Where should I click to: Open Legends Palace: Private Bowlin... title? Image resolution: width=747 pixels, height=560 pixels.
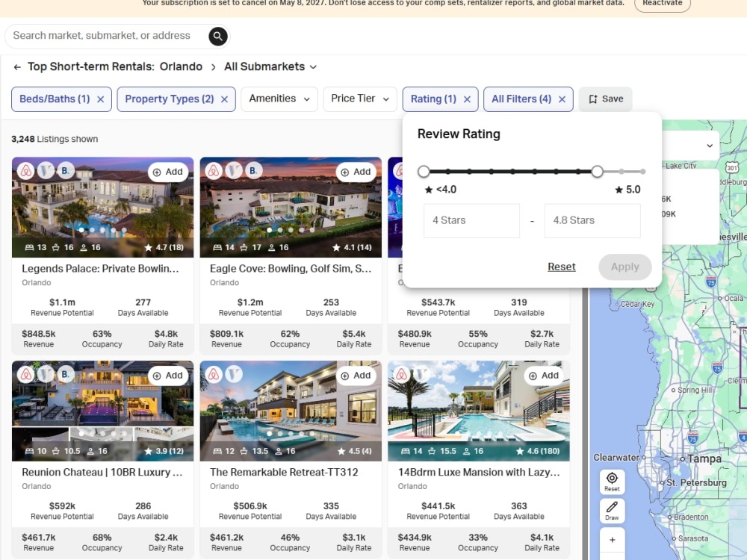(x=100, y=269)
